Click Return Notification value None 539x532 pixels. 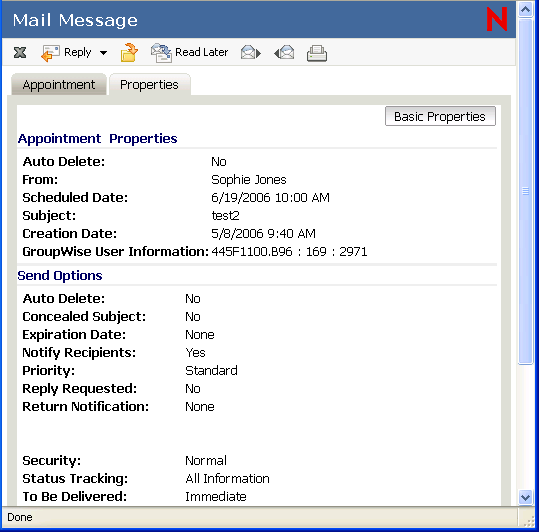pyautogui.click(x=200, y=407)
